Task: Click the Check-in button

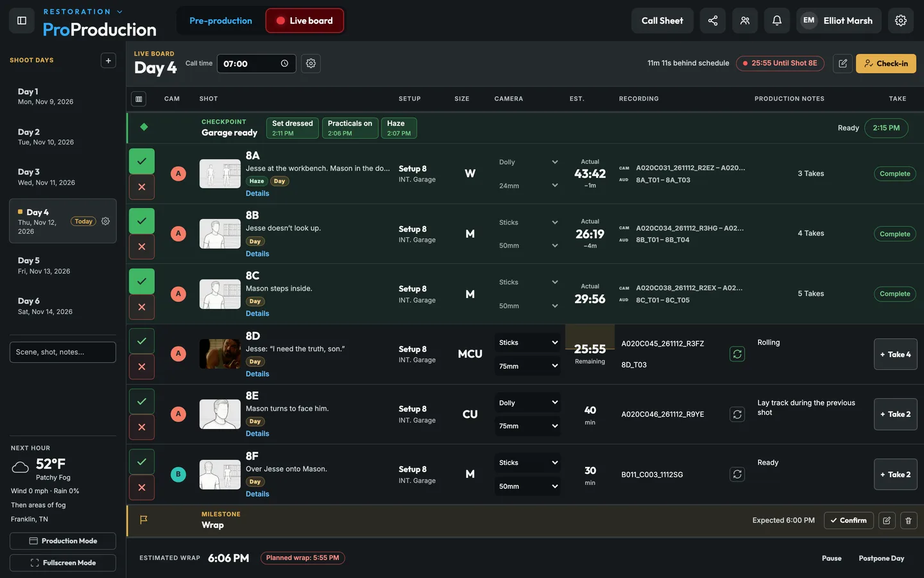Action: coord(886,64)
